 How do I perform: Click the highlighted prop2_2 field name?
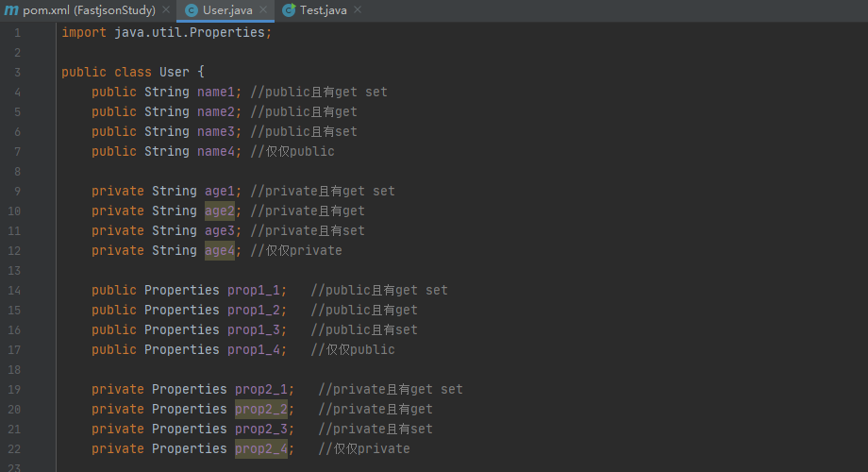pyautogui.click(x=260, y=410)
